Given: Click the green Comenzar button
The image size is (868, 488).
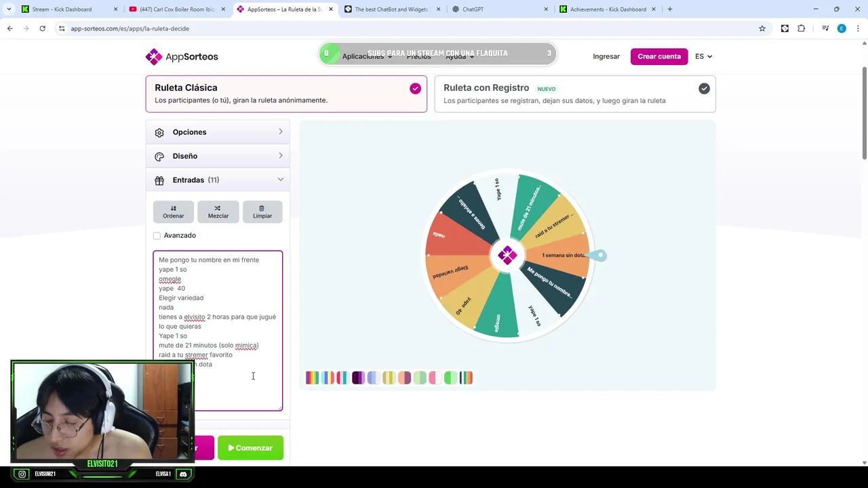Looking at the screenshot, I should pyautogui.click(x=250, y=448).
